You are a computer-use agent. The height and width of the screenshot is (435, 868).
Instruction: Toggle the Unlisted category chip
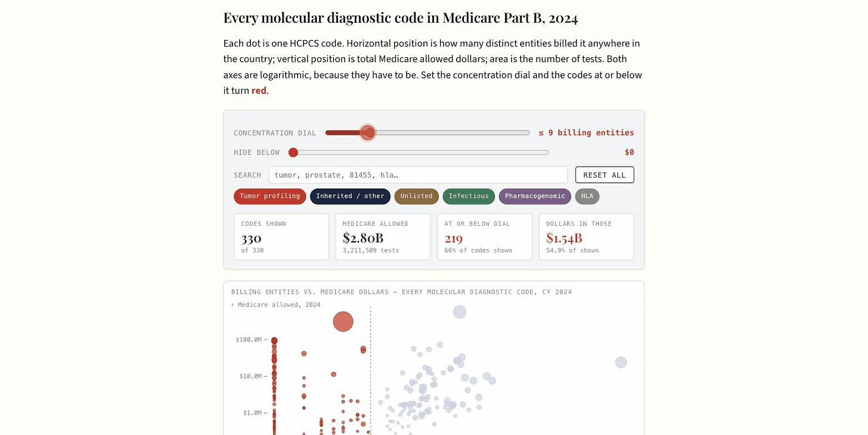click(x=417, y=196)
